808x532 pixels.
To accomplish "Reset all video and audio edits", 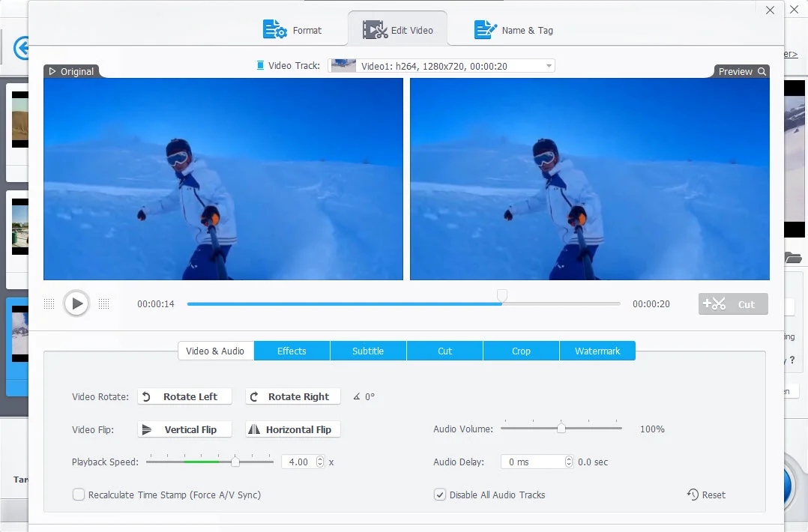I will coord(705,495).
